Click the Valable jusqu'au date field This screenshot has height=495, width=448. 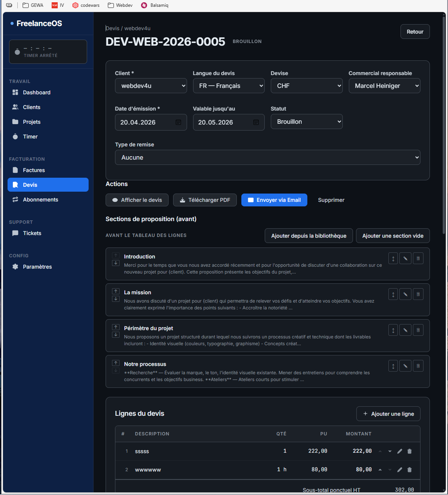tap(222, 122)
